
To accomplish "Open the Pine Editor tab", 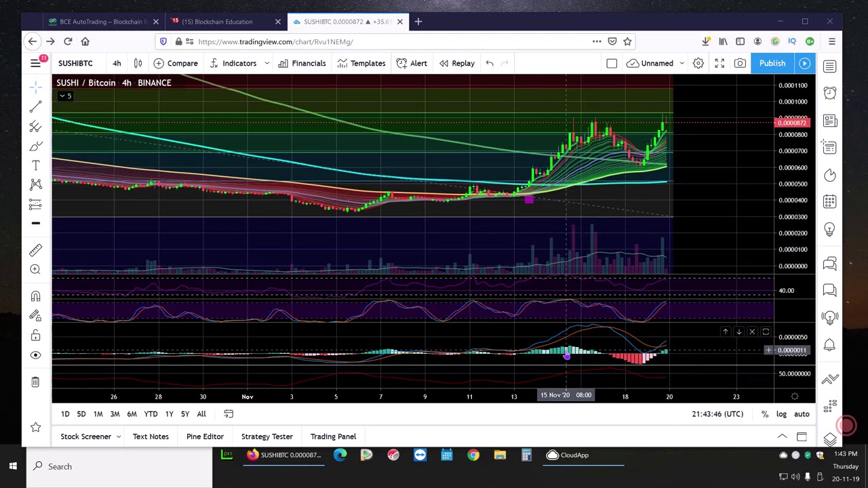I will [205, 436].
